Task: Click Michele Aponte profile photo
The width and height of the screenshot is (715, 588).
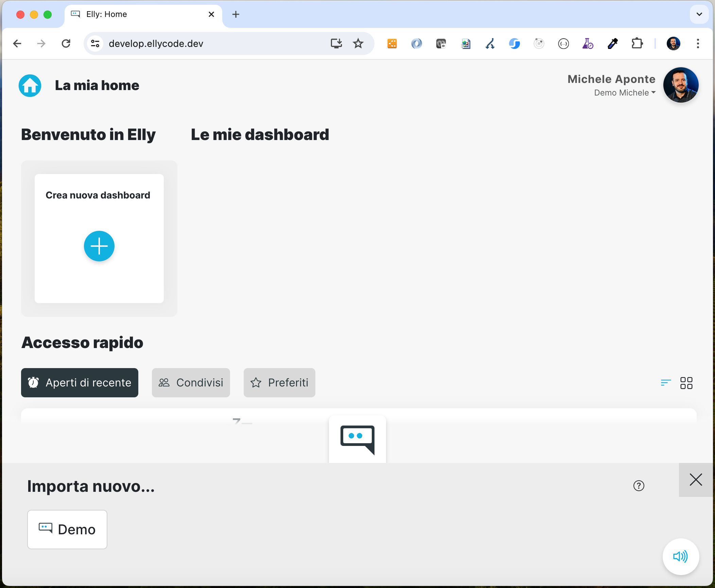Action: coord(681,85)
